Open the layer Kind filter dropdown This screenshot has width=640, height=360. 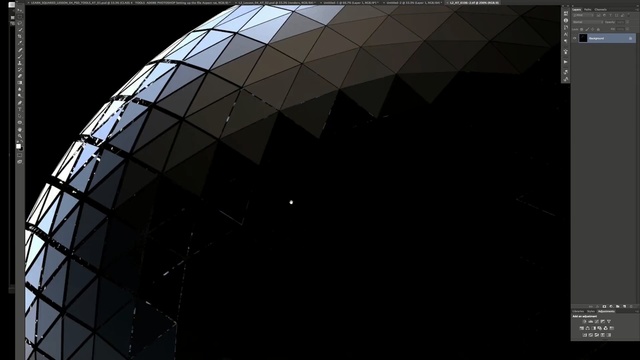(x=583, y=15)
